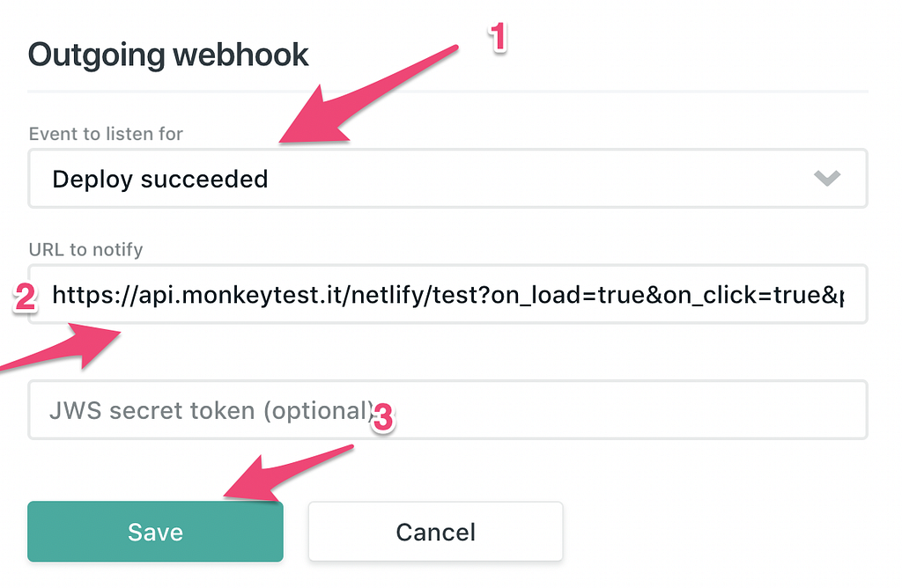This screenshot has width=902, height=588.
Task: Save the outgoing webhook
Action: coord(155,532)
